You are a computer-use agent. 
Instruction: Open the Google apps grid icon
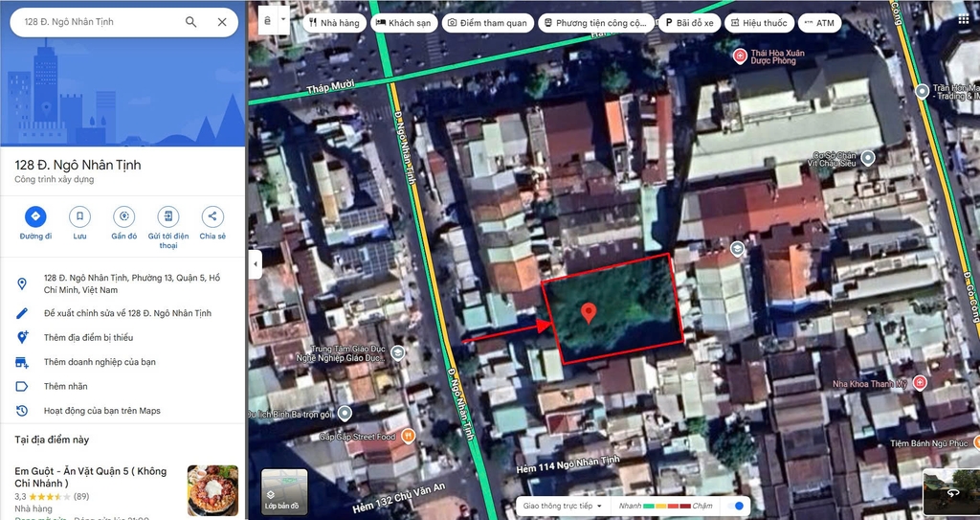(963, 19)
